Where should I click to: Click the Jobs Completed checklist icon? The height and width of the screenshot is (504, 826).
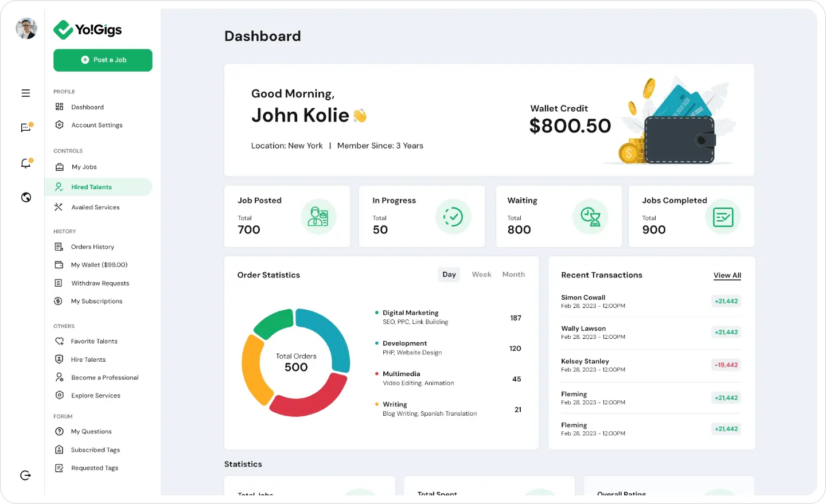(x=723, y=217)
